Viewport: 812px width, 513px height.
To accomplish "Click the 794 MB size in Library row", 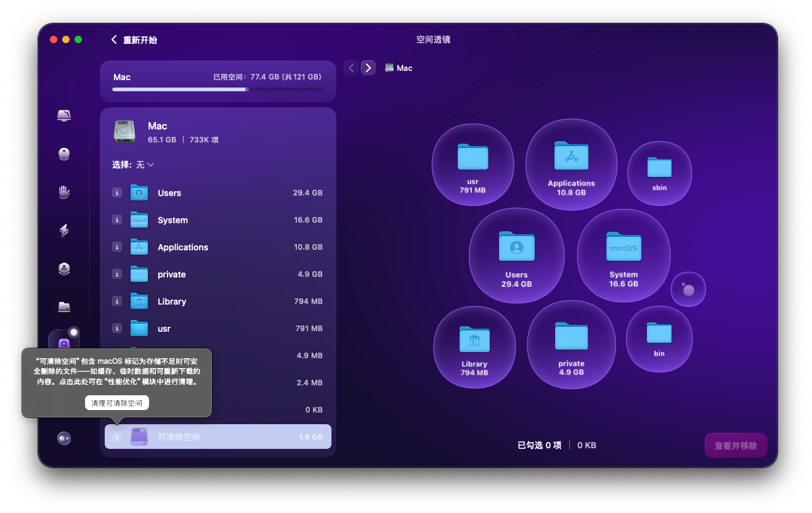I will pos(309,302).
